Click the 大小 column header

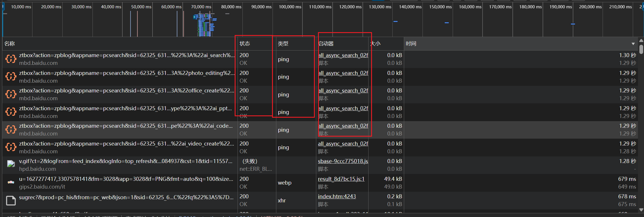pyautogui.click(x=376, y=44)
